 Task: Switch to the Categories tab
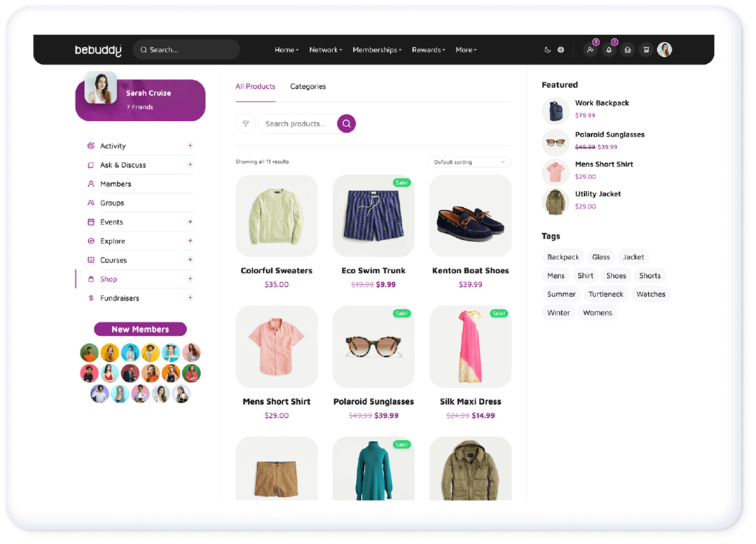308,86
